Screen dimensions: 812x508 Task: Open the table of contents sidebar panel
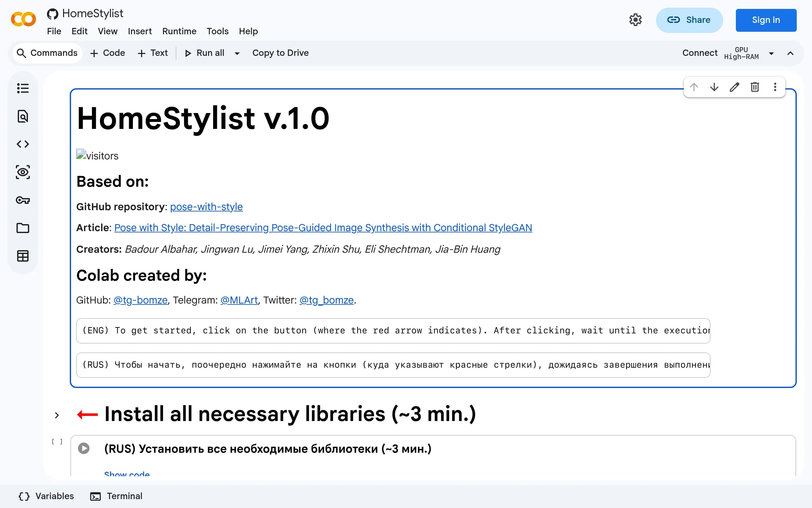pyautogui.click(x=23, y=88)
